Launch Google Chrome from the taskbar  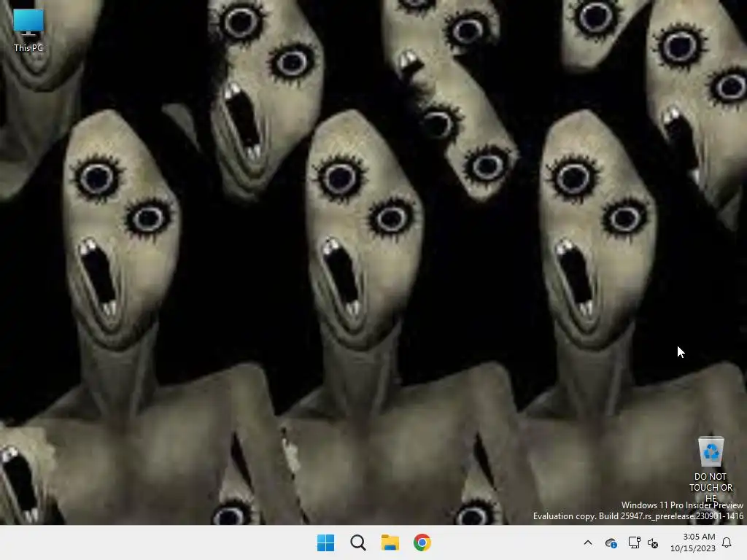[x=422, y=542]
